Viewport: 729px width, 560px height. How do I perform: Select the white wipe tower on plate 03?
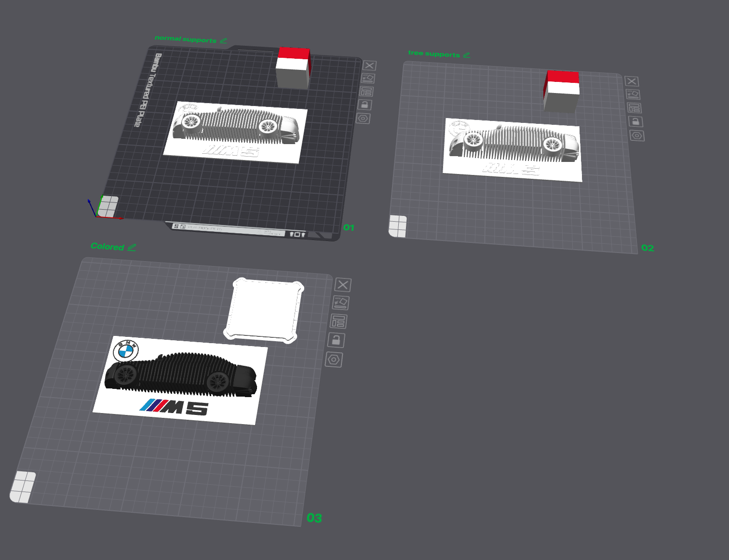264,310
